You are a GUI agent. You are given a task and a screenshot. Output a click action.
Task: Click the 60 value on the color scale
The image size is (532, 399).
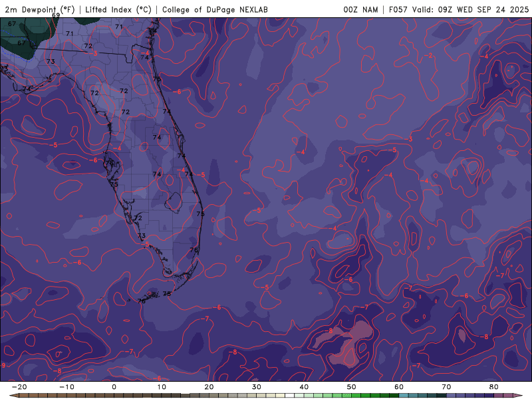click(399, 387)
